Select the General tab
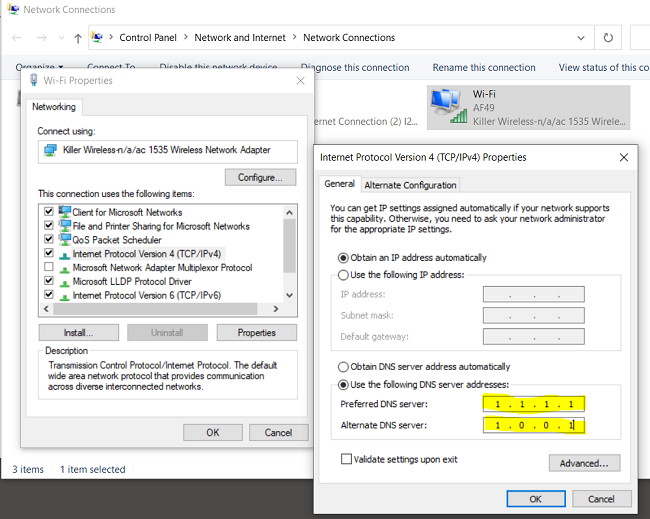This screenshot has width=650, height=519. point(340,184)
